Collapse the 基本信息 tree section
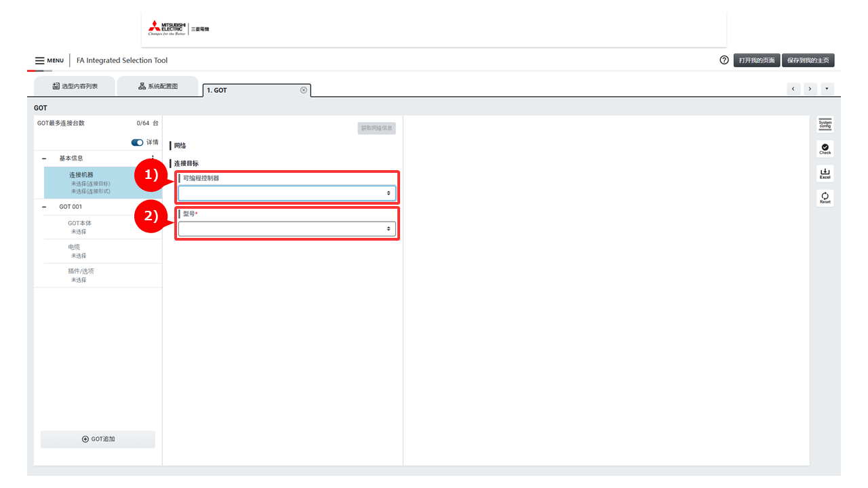This screenshot has width=868, height=488. click(44, 159)
